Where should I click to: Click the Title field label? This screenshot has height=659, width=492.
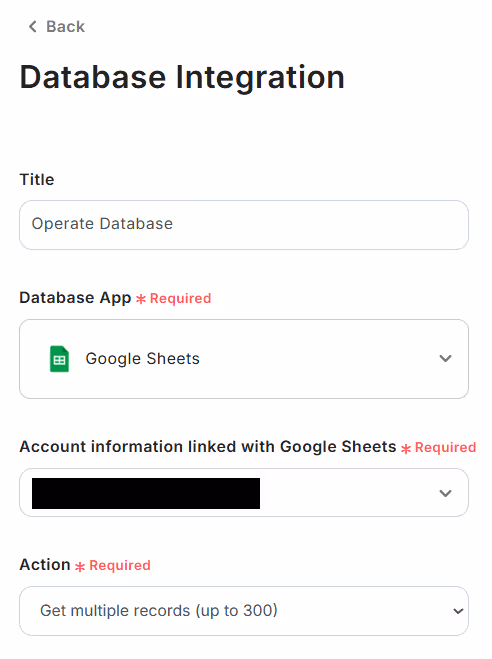point(37,179)
